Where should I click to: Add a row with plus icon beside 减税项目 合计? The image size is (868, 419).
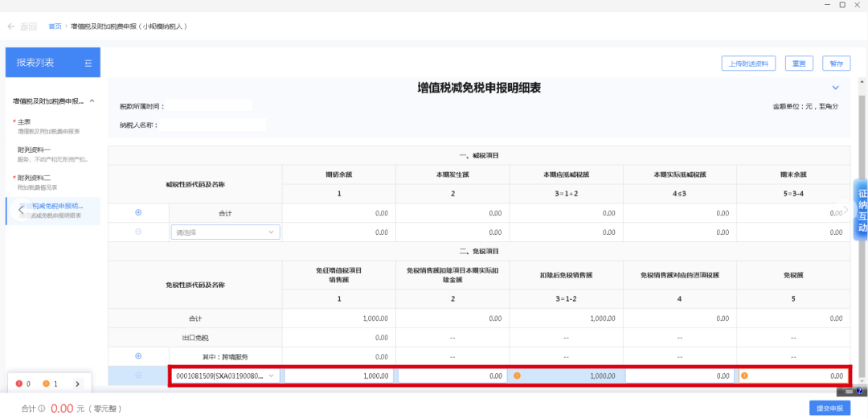pos(138,212)
